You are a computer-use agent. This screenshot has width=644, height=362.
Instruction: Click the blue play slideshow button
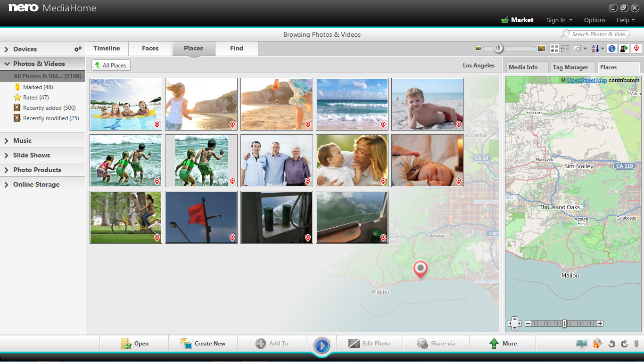pos(322,346)
